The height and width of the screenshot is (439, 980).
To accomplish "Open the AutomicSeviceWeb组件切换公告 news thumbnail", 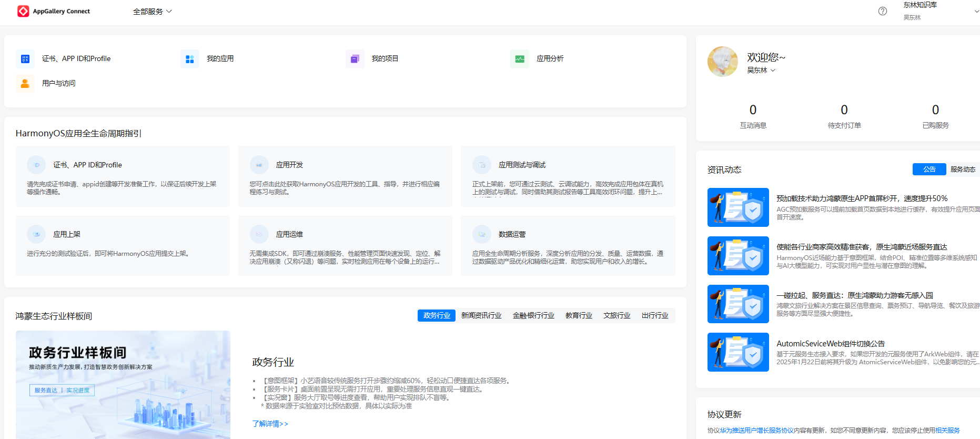I will click(738, 352).
